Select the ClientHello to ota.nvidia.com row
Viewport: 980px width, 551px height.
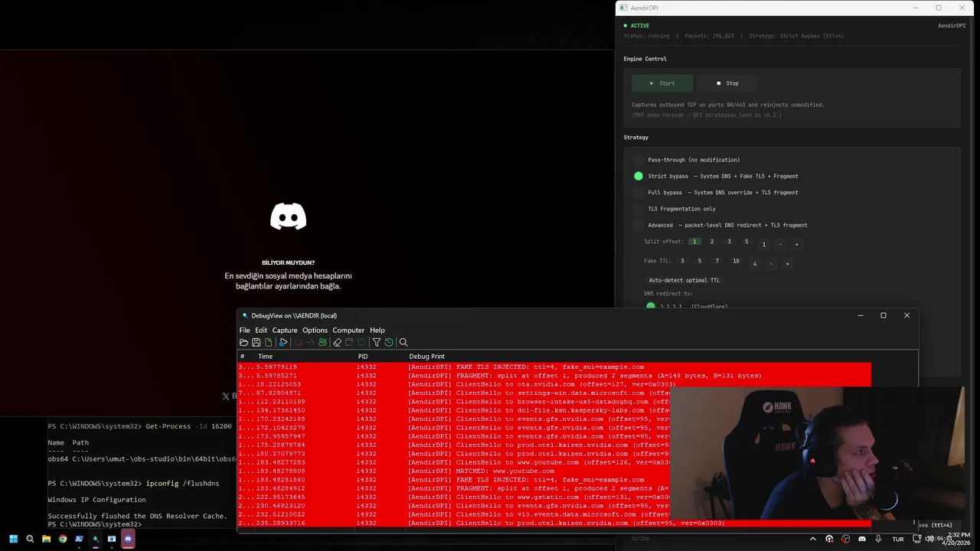pos(554,384)
